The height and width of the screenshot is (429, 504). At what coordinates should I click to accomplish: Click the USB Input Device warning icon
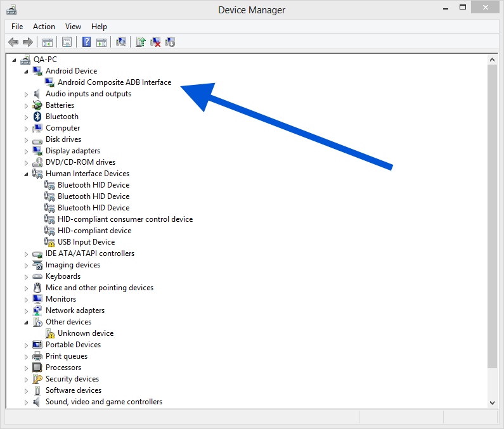pos(49,242)
